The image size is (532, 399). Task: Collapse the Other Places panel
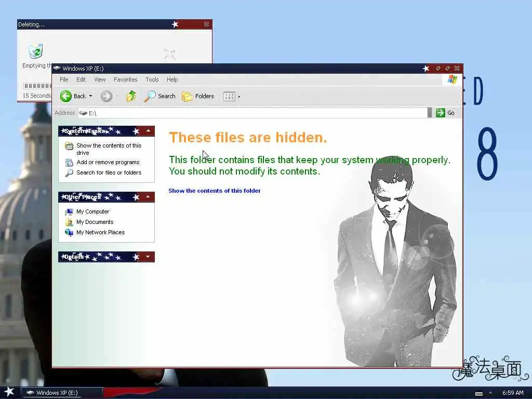pos(148,197)
